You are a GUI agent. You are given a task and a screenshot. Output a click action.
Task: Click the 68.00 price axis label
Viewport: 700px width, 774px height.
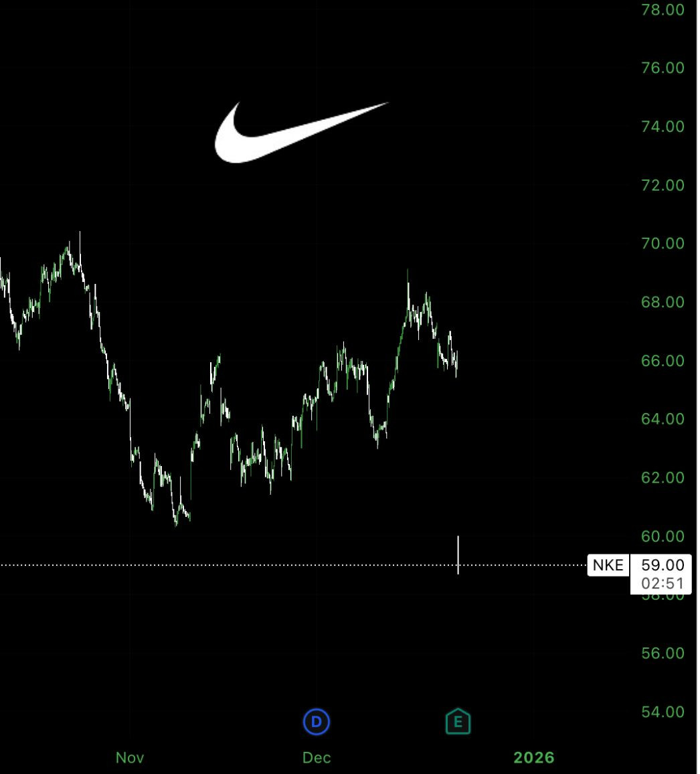663,302
